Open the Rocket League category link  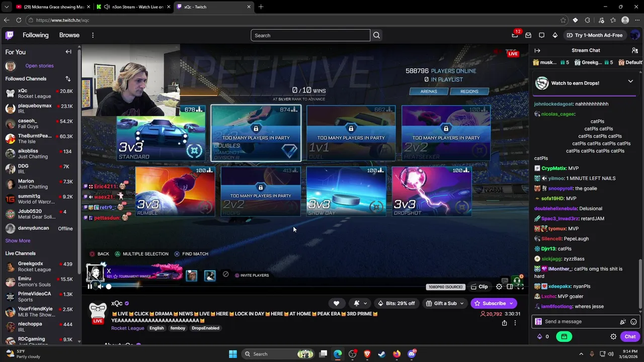coord(128,328)
